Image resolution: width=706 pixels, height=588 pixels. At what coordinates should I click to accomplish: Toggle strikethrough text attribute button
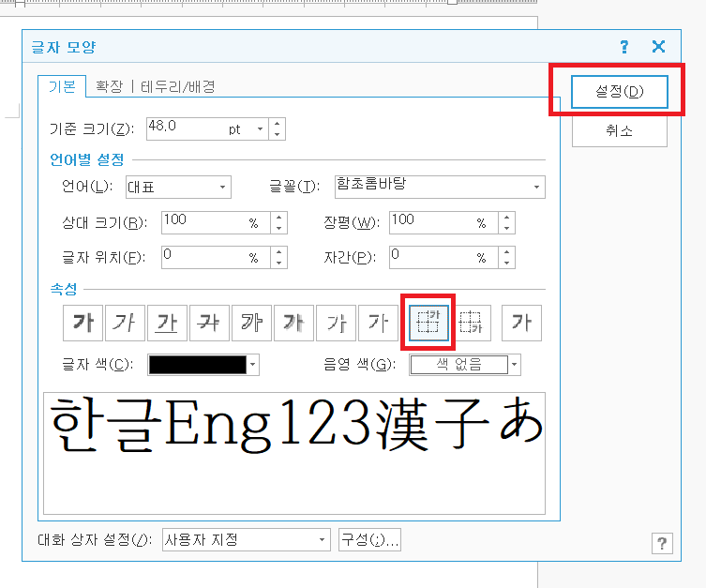pos(209,323)
